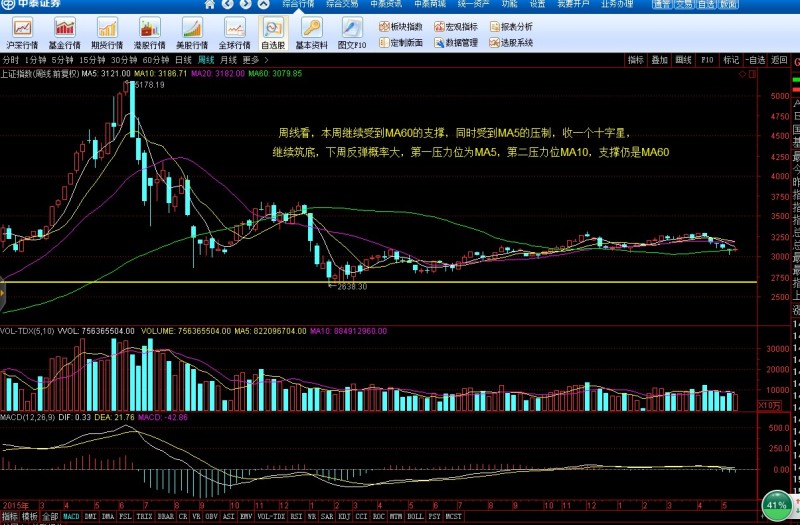Switch to 1分钟 timeframe
Image resolution: width=800 pixels, height=525 pixels.
point(35,60)
